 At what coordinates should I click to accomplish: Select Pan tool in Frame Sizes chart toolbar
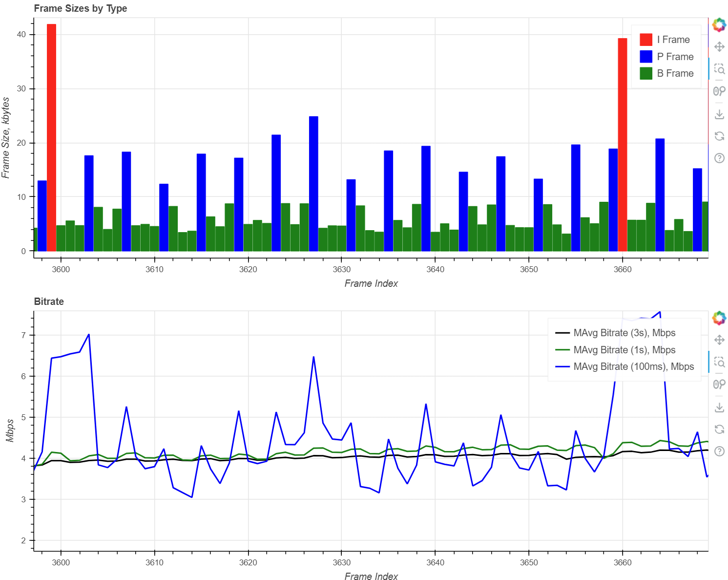click(x=719, y=47)
